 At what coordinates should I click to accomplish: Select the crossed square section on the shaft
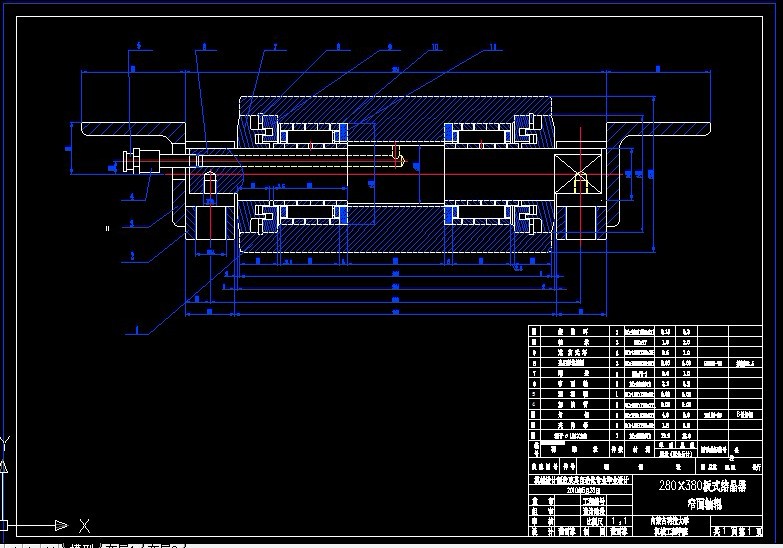579,174
